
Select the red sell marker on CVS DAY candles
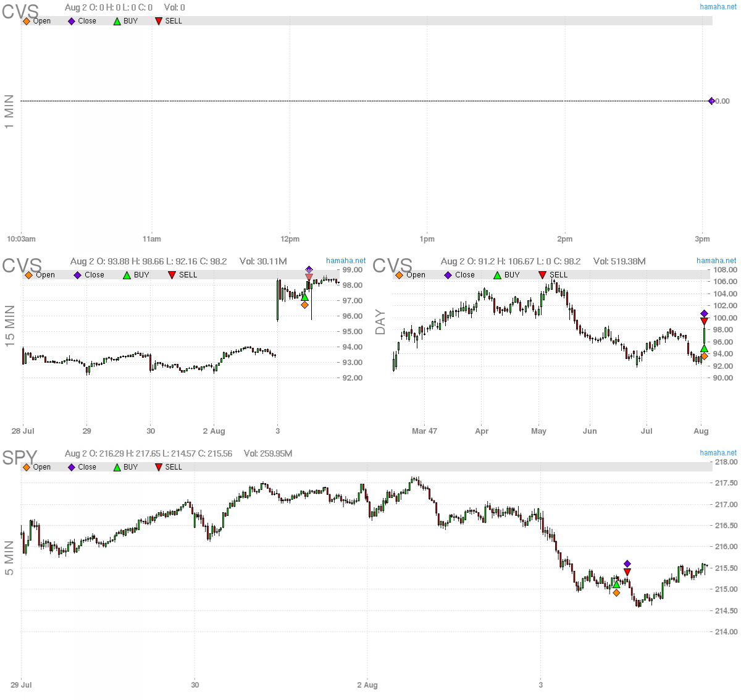coord(704,321)
